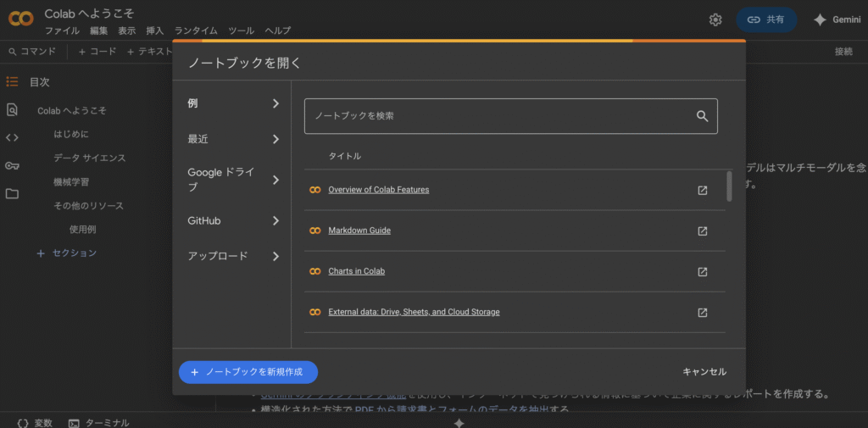Open the ファイル menu
Viewport: 868px width, 428px height.
pos(62,31)
